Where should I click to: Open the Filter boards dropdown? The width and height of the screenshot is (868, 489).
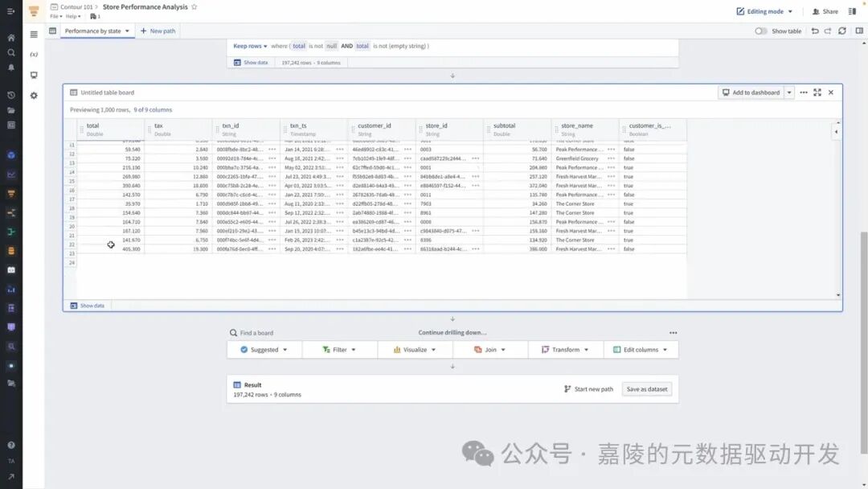[339, 349]
